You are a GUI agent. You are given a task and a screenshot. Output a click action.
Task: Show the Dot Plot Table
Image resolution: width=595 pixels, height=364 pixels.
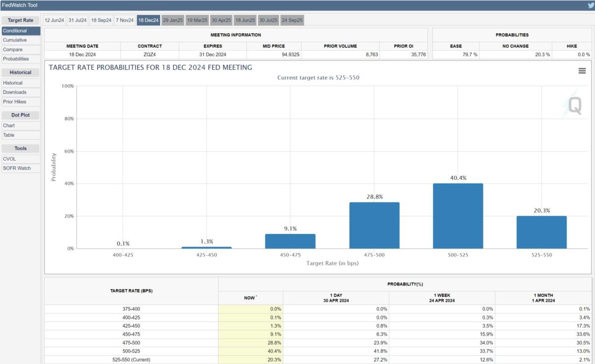[9, 135]
